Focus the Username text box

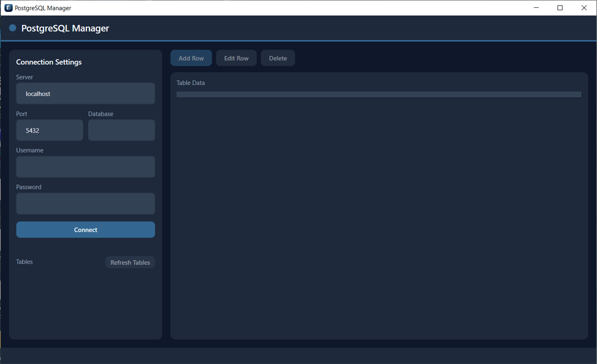(x=86, y=167)
